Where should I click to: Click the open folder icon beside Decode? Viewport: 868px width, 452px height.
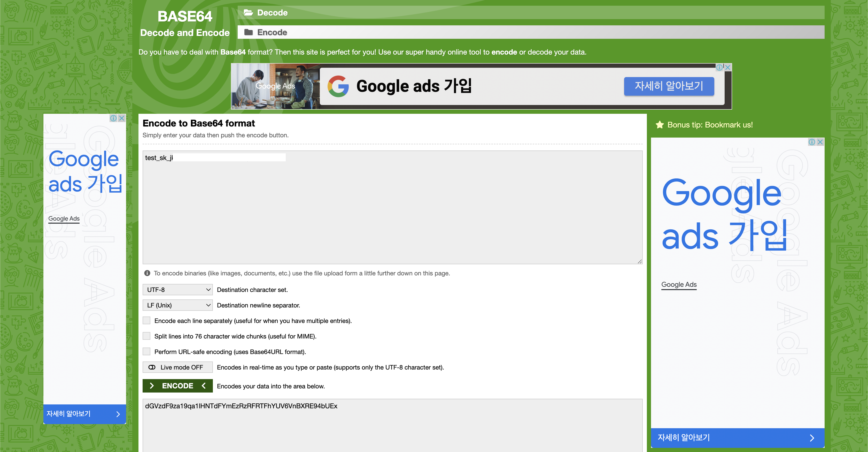(x=248, y=12)
